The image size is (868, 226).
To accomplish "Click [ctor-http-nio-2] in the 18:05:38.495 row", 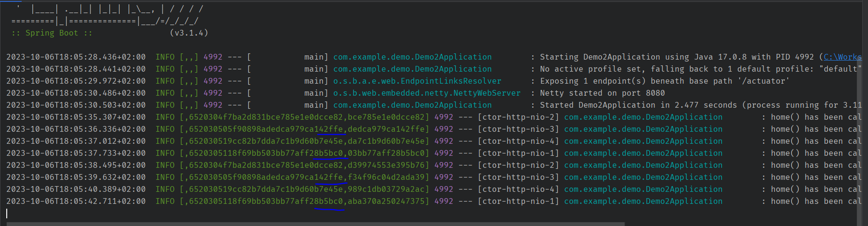I will pyautogui.click(x=518, y=165).
